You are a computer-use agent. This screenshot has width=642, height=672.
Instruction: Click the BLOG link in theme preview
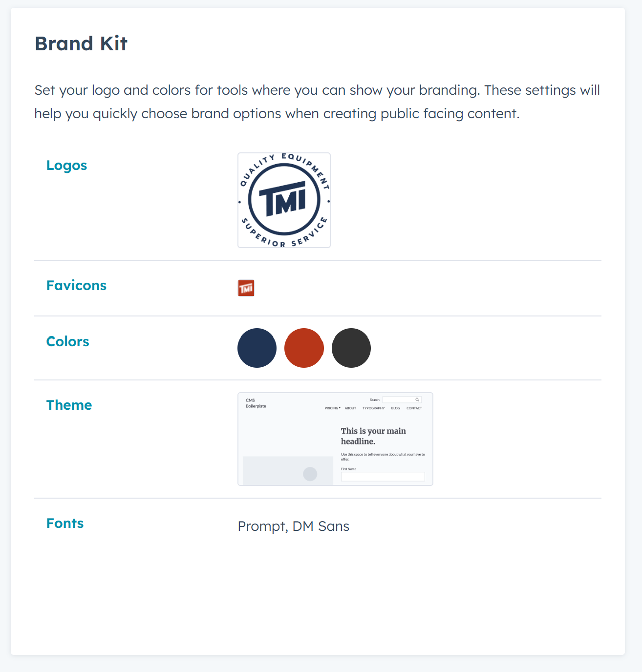click(395, 408)
